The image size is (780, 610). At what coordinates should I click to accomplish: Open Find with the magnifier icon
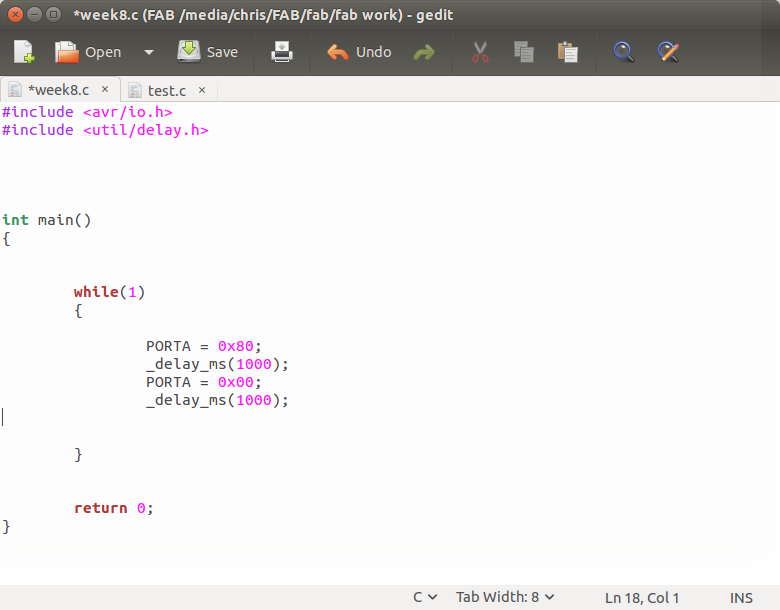tap(623, 52)
